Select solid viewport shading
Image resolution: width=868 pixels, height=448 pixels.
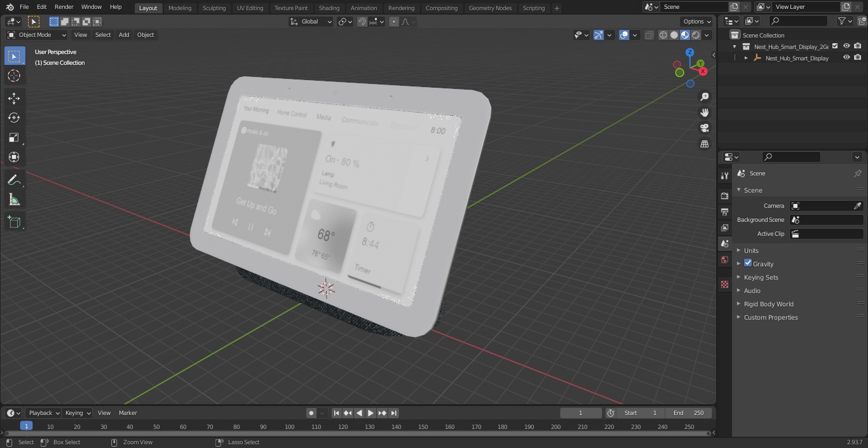point(674,35)
